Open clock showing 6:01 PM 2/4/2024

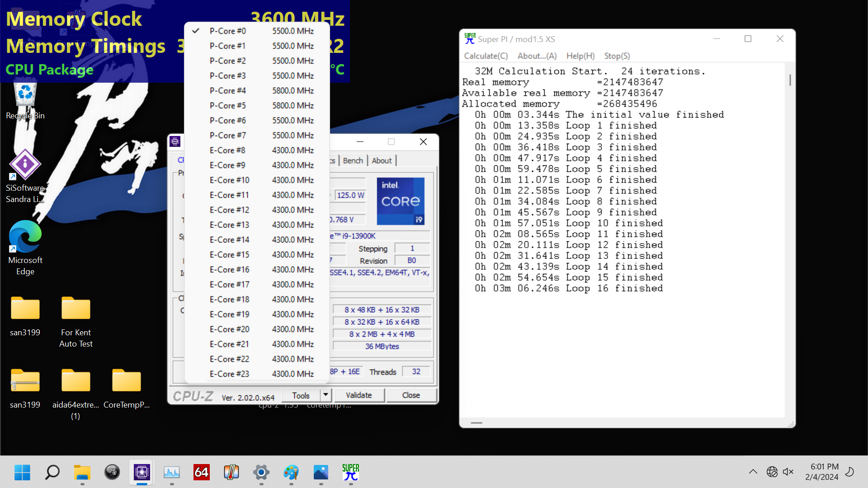(x=822, y=472)
